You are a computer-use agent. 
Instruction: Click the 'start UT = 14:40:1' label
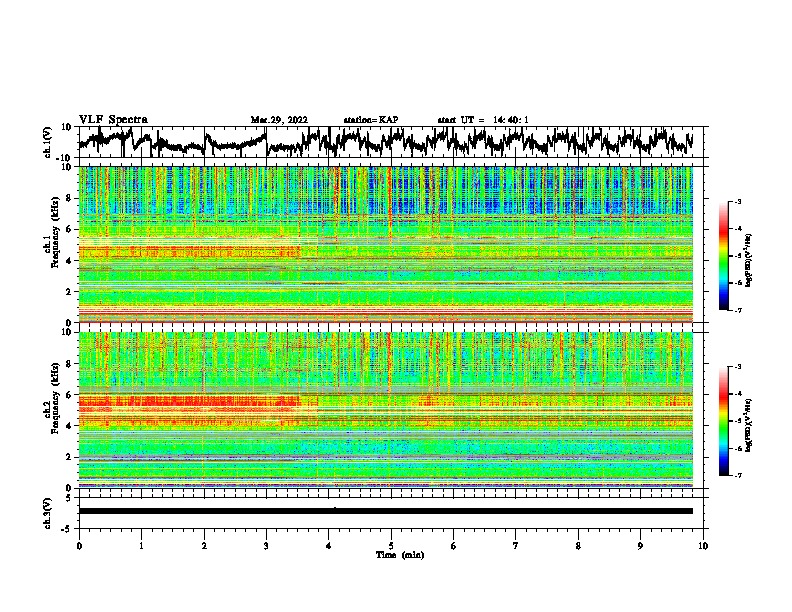pos(483,120)
